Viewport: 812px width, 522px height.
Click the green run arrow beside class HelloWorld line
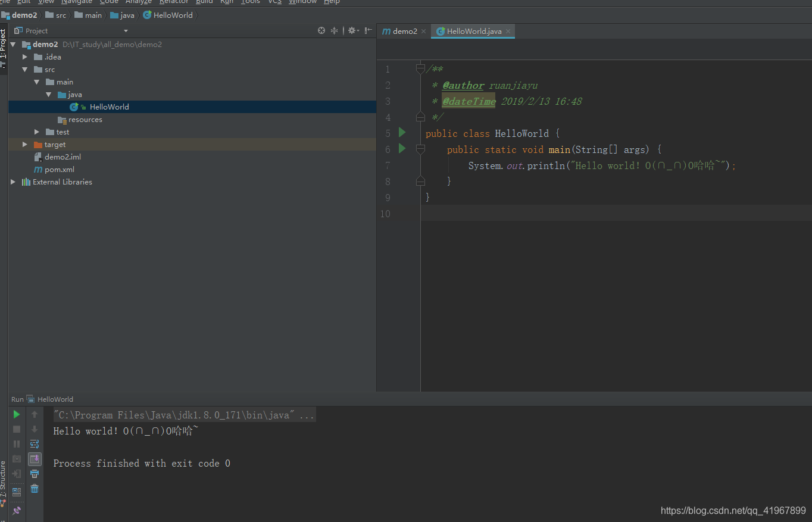(402, 132)
